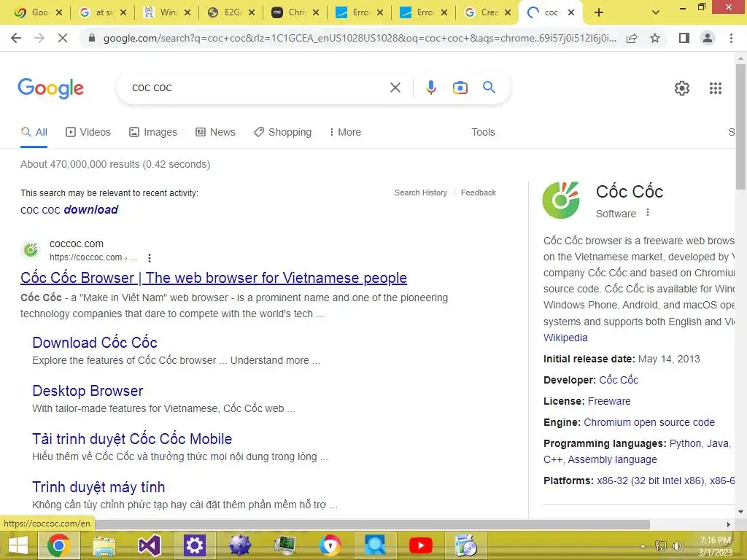
Task: Open Chrome side panel
Action: pyautogui.click(x=684, y=38)
